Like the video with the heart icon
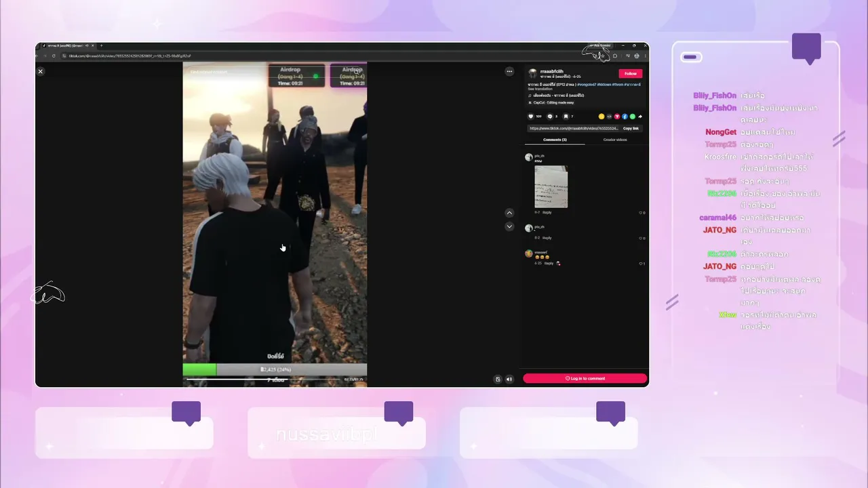This screenshot has width=868, height=488. 531,117
